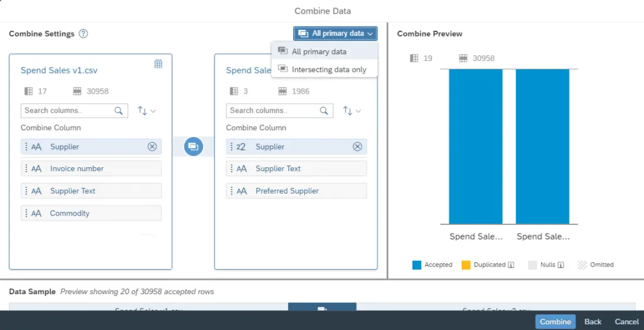Click the Nulls info icon in legend
Image resolution: width=644 pixels, height=330 pixels.
pos(560,265)
